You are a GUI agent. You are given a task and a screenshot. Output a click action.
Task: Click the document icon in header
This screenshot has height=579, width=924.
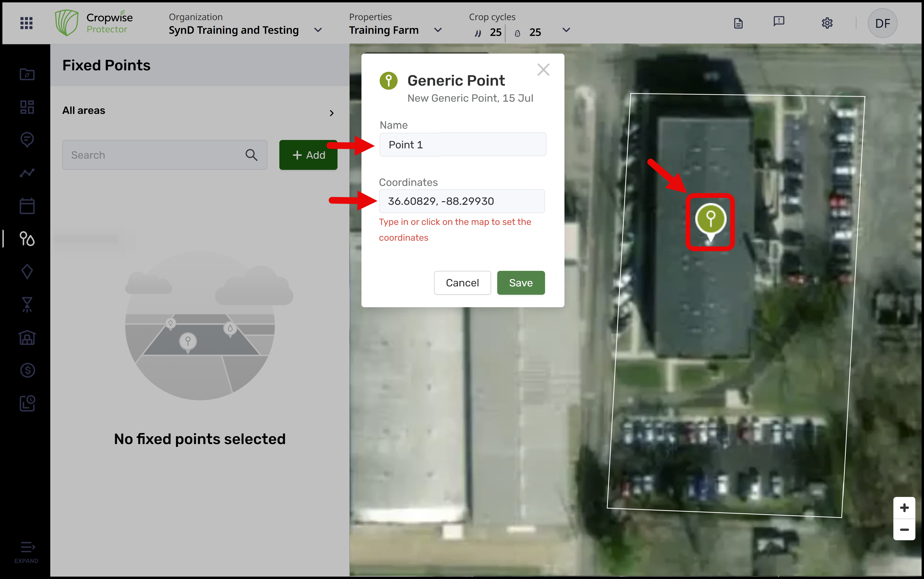[x=738, y=23]
